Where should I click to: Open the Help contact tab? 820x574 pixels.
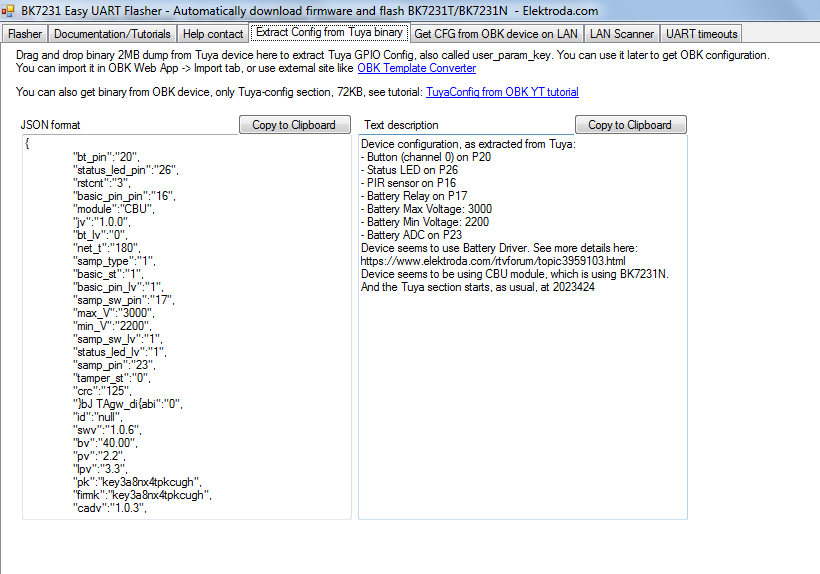[x=213, y=34]
